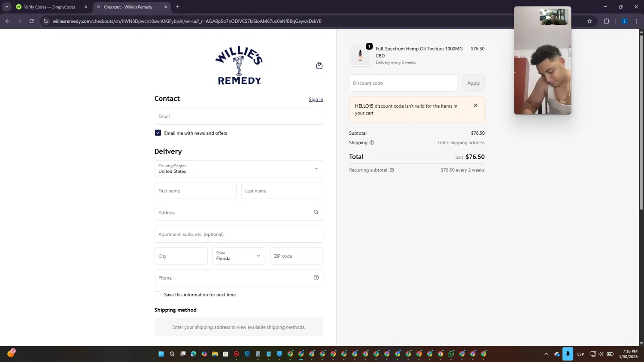This screenshot has height=362, width=644.
Task: Bookmark this page with the star icon
Action: point(589,21)
